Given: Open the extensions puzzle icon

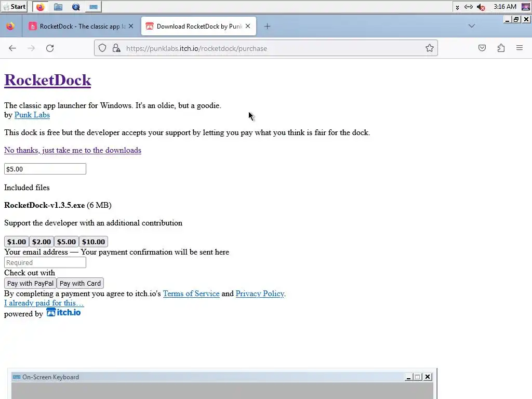Looking at the screenshot, I should [501, 48].
